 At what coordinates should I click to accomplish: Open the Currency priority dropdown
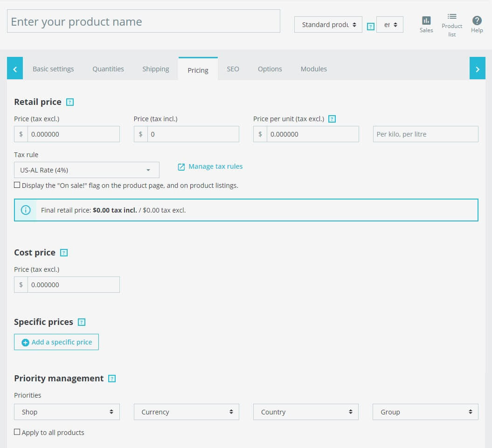tap(186, 412)
